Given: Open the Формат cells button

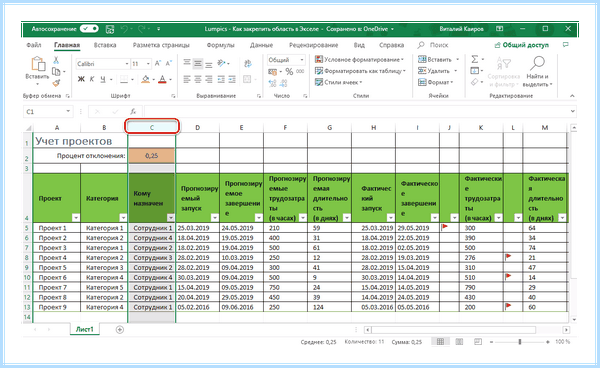Looking at the screenshot, I should 435,82.
